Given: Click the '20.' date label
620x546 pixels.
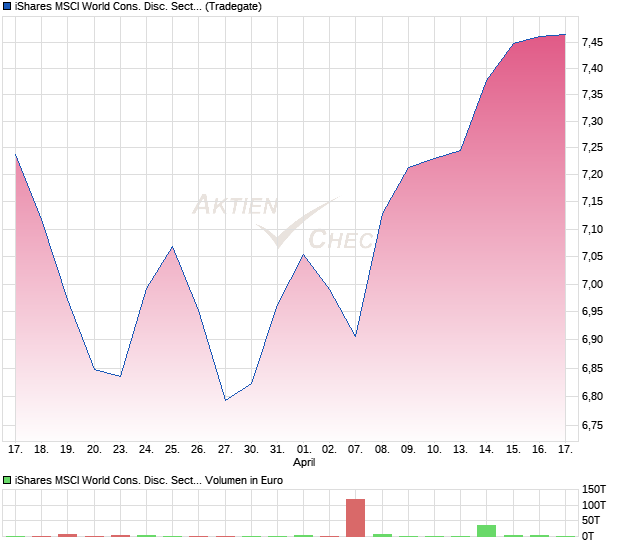Looking at the screenshot, I should tap(94, 449).
